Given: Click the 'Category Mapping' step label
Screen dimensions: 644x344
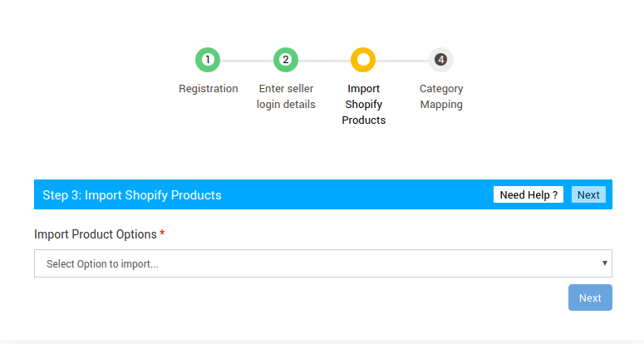Looking at the screenshot, I should (441, 96).
